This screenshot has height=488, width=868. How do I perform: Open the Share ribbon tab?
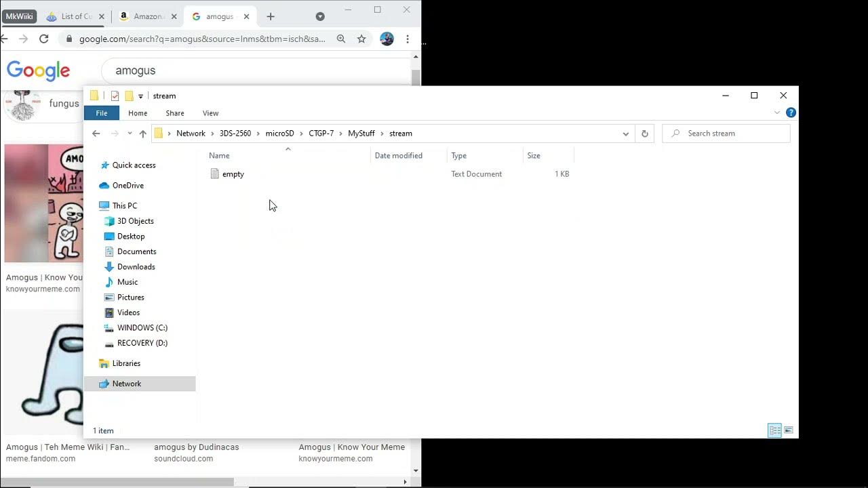(x=175, y=113)
